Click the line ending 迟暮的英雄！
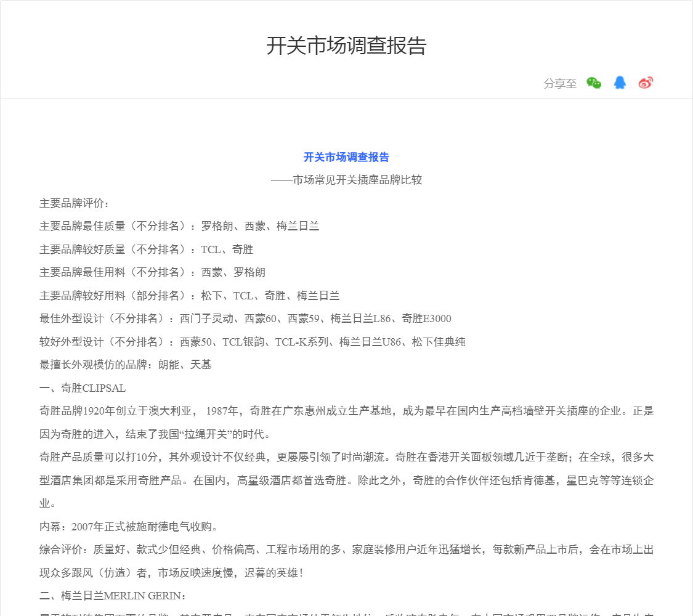 (x=171, y=573)
